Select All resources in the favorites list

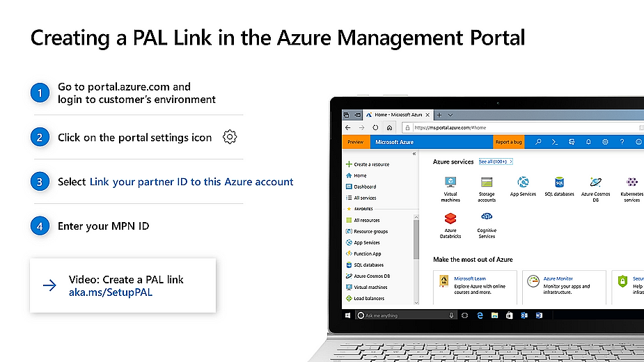pos(363,220)
